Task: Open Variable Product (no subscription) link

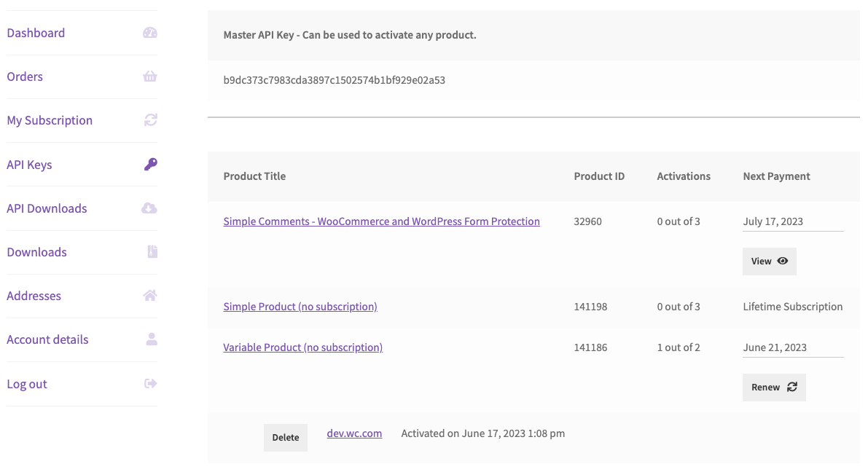Action: tap(302, 347)
